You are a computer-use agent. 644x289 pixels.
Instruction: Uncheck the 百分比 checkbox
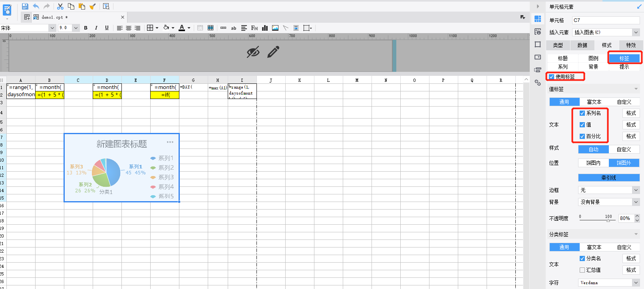[x=582, y=136]
